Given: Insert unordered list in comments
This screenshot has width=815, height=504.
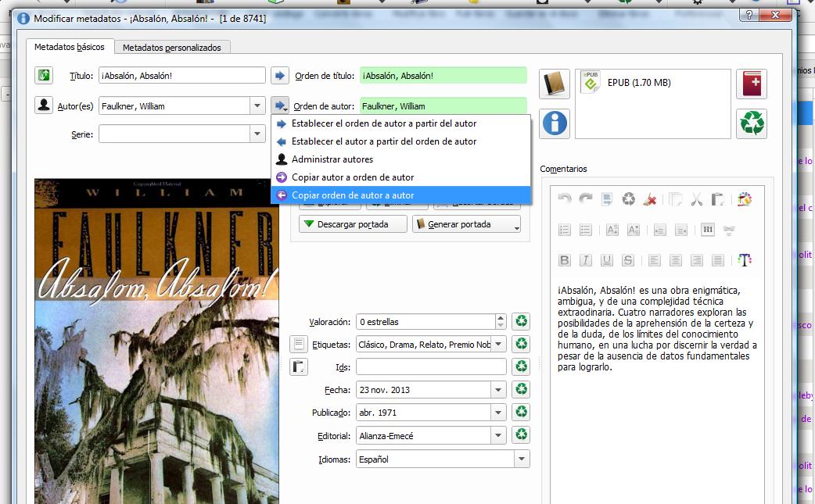Looking at the screenshot, I should tap(586, 230).
